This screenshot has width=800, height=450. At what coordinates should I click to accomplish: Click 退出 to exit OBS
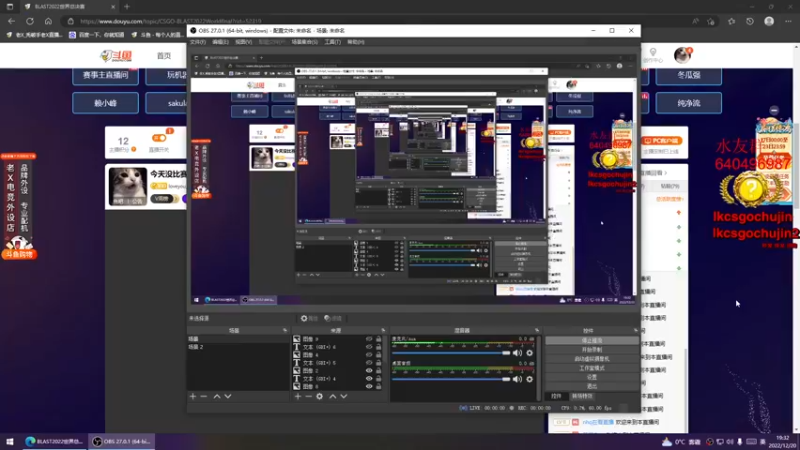(x=592, y=386)
